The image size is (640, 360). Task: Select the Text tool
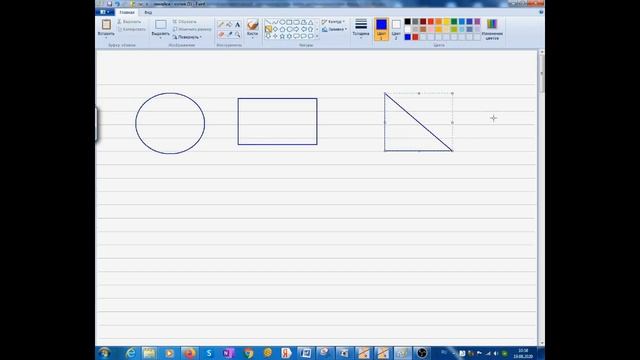pos(237,24)
